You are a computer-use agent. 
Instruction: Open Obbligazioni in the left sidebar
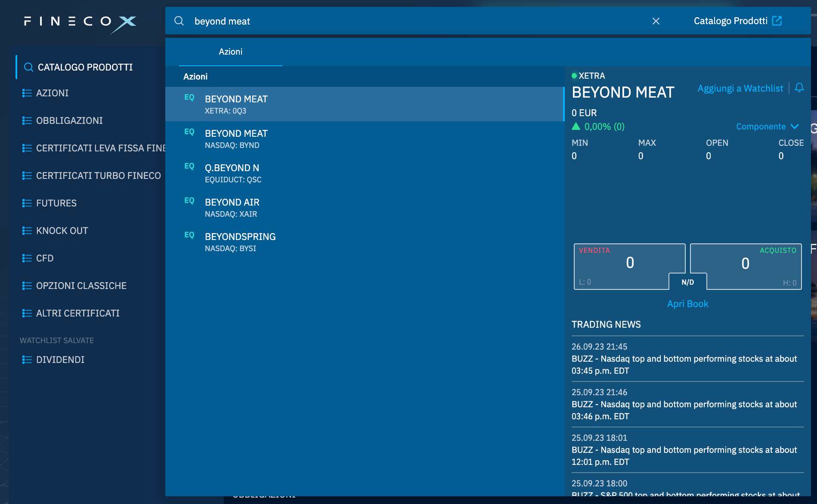pos(69,120)
